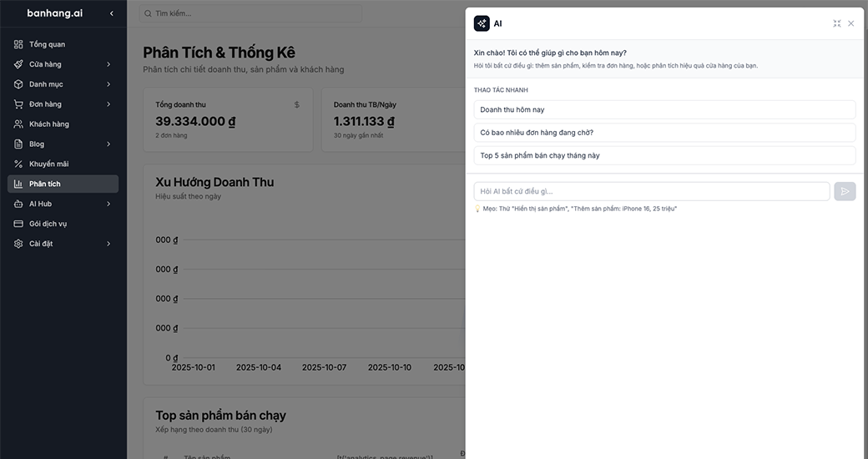Click the banhang.ai logo
868x459 pixels.
[x=55, y=13]
